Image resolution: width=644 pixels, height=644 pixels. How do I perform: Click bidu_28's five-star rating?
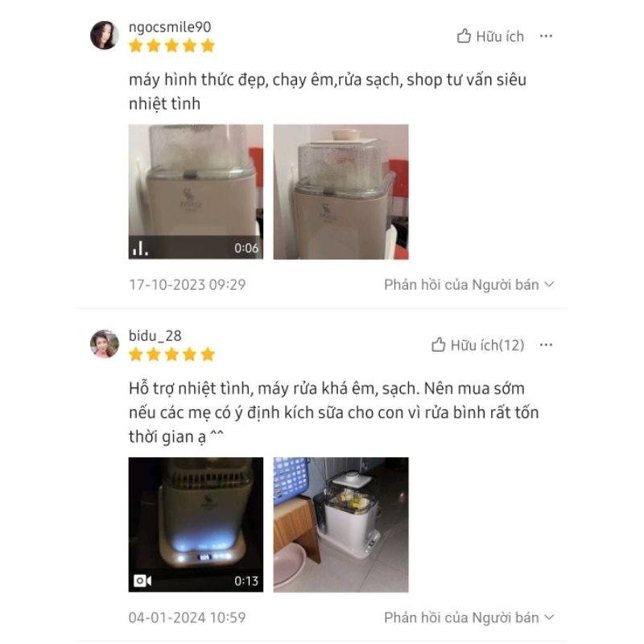point(171,354)
